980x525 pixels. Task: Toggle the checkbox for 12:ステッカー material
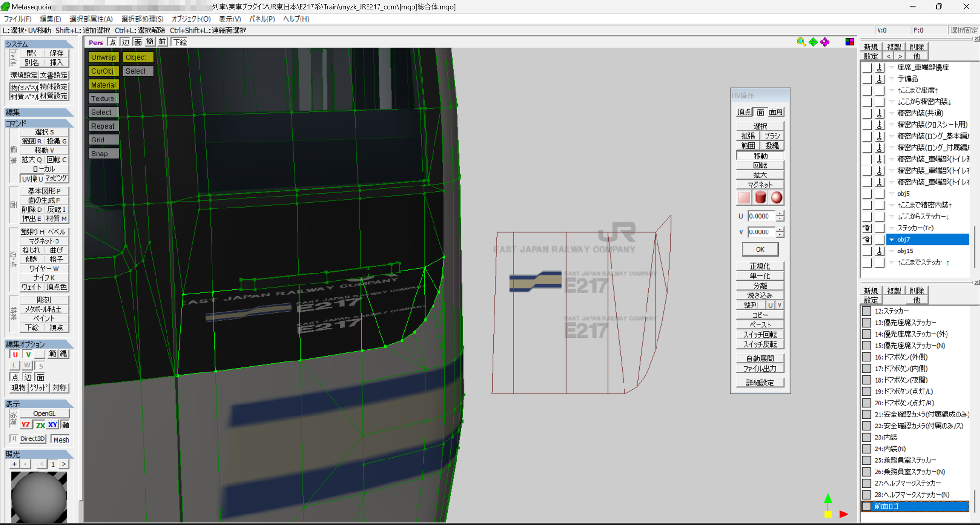tap(866, 311)
